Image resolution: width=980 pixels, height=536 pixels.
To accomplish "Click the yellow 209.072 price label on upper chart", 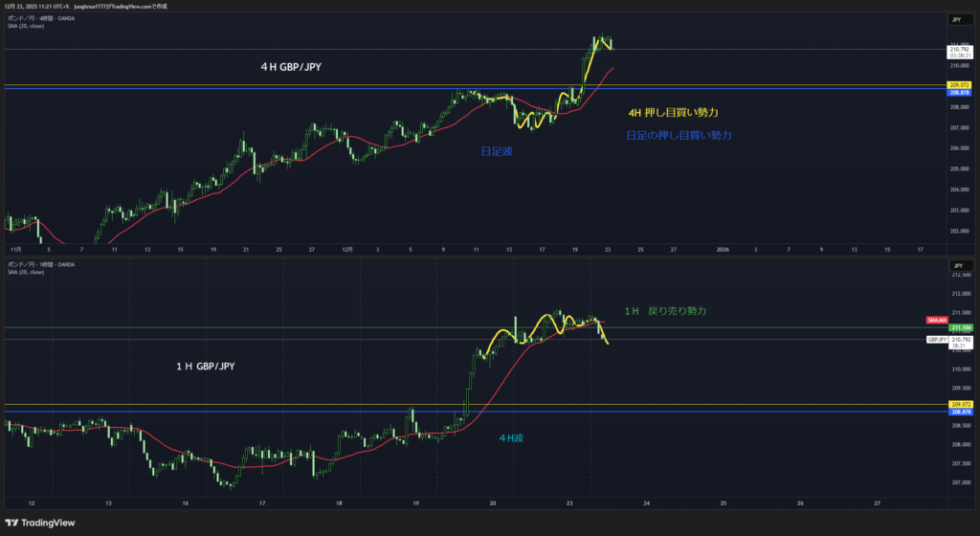I will click(x=960, y=85).
